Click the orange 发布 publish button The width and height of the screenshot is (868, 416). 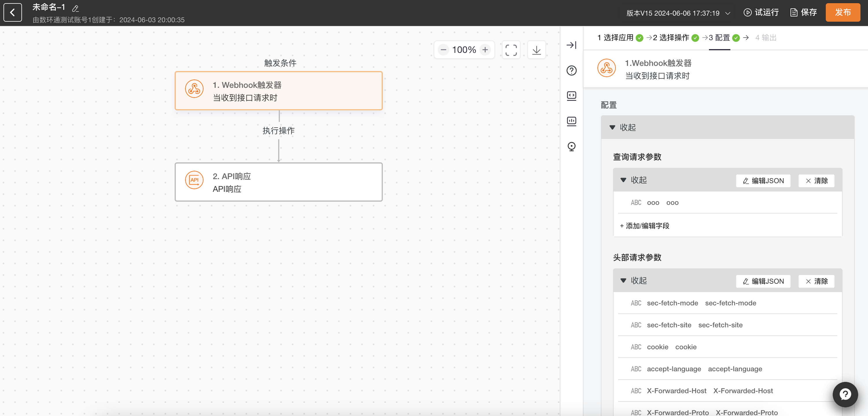843,12
